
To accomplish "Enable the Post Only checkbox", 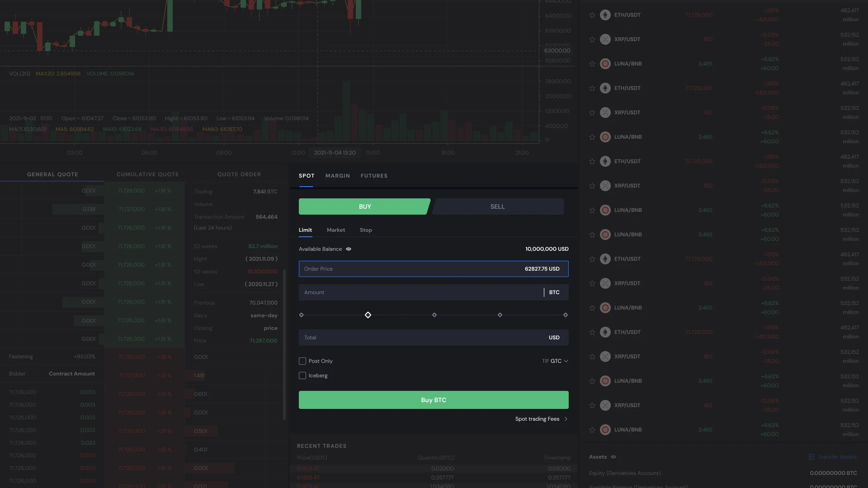I will tap(302, 361).
